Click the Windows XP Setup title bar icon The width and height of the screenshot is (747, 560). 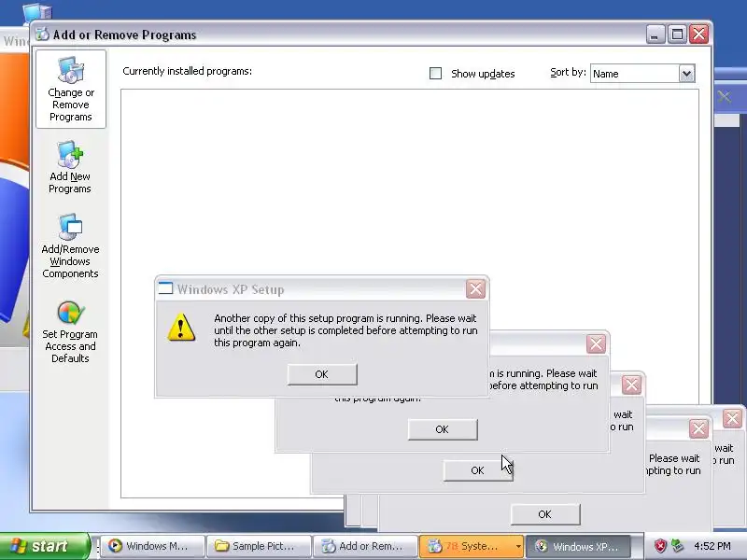[x=165, y=288]
